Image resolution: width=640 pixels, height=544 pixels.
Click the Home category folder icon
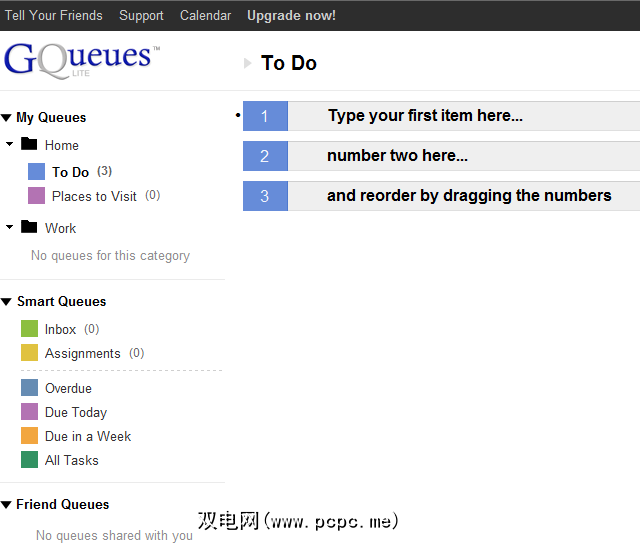(x=29, y=145)
